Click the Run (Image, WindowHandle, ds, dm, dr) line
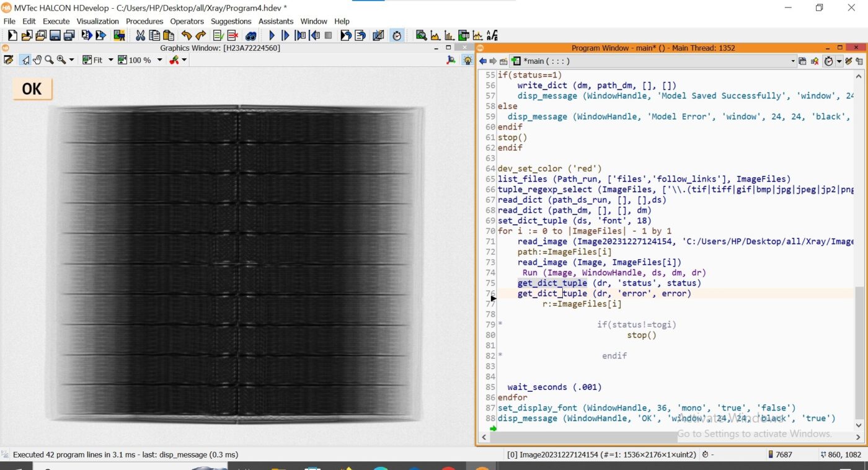The width and height of the screenshot is (868, 470). coord(614,273)
